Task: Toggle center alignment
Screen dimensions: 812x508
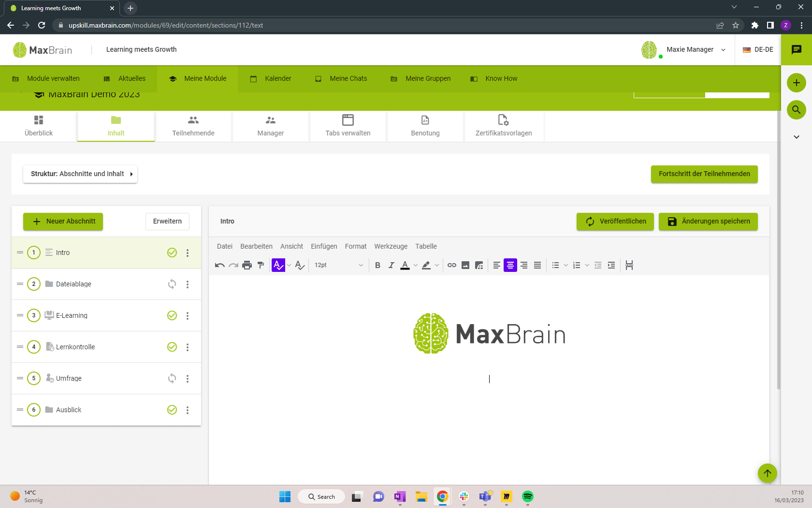Action: click(510, 265)
